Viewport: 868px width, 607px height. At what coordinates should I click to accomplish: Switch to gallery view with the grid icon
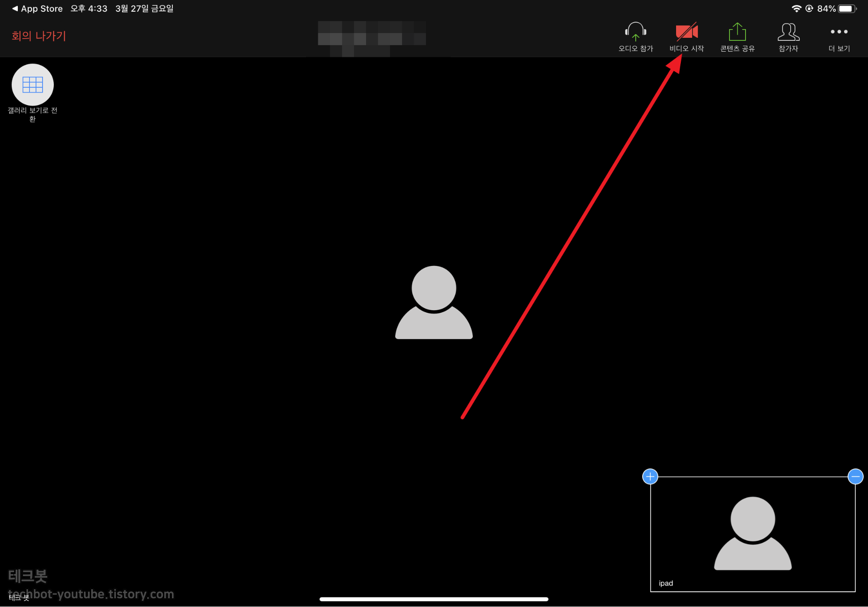[x=33, y=84]
